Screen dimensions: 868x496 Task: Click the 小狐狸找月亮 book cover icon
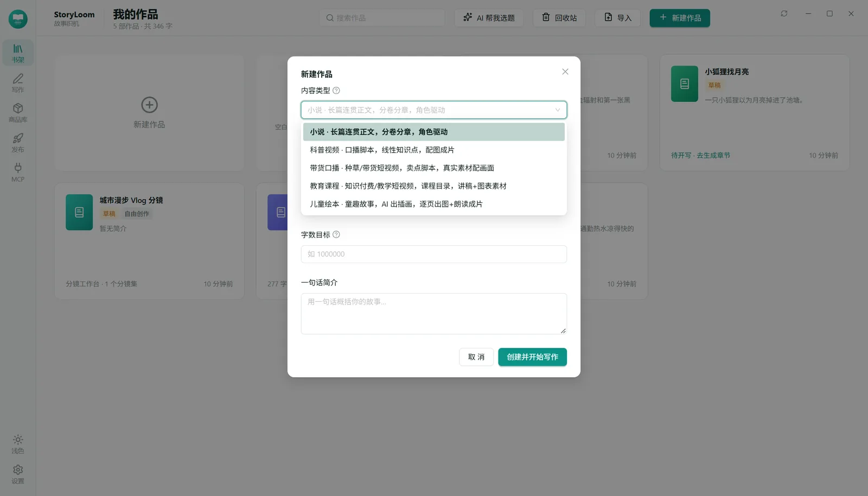click(x=685, y=84)
